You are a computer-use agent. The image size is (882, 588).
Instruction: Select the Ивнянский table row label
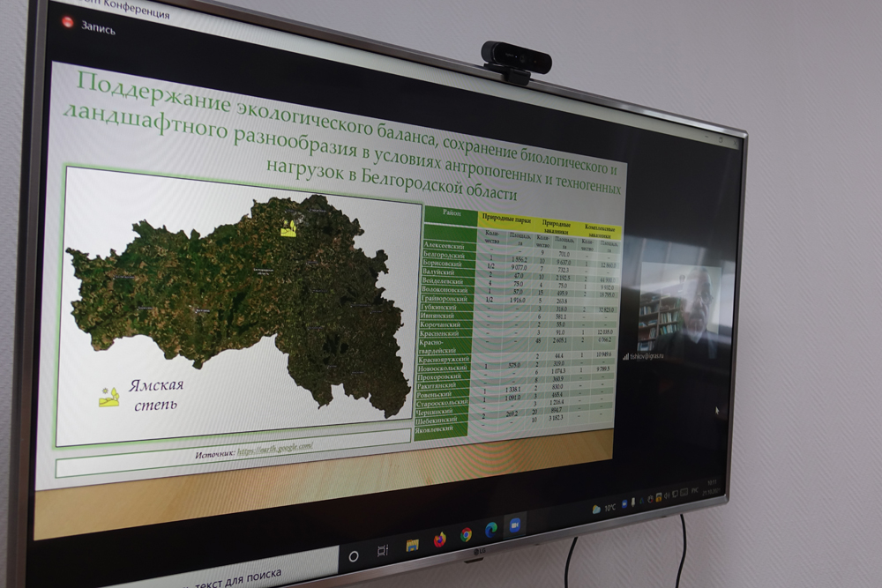(x=437, y=316)
